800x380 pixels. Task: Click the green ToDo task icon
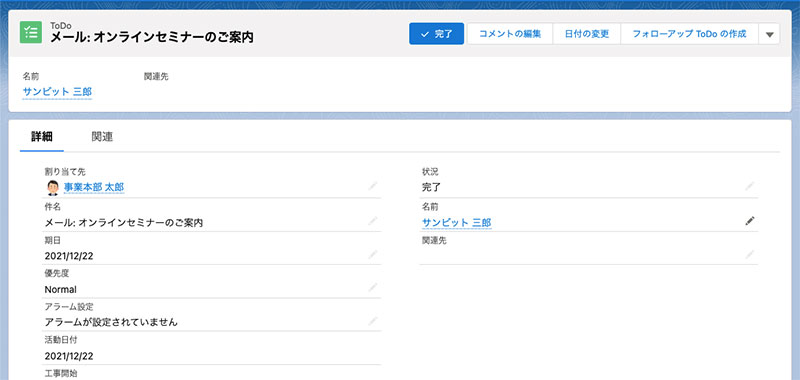(x=31, y=32)
